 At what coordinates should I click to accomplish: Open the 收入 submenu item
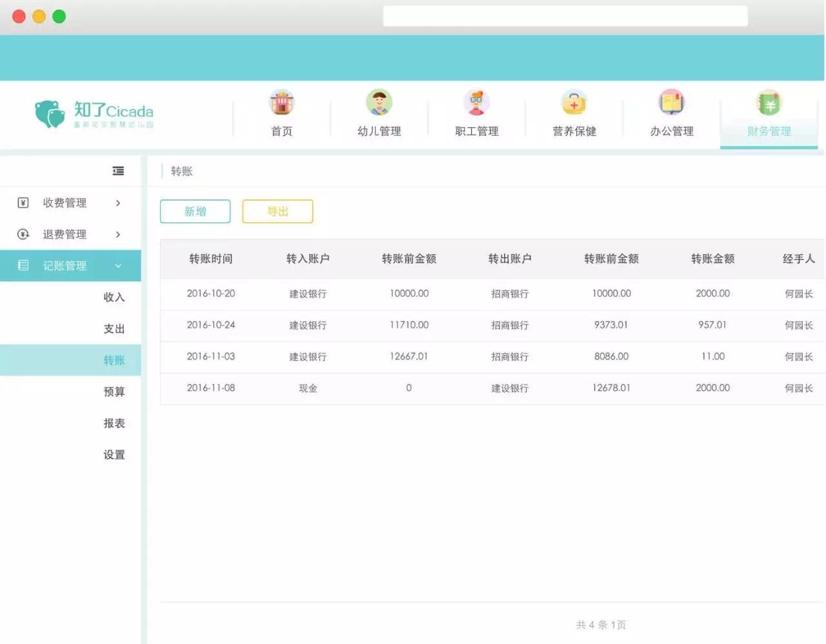[114, 297]
